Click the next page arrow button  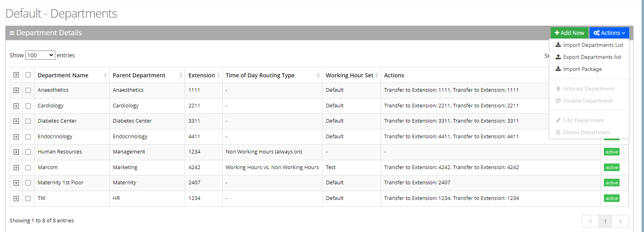(x=620, y=221)
